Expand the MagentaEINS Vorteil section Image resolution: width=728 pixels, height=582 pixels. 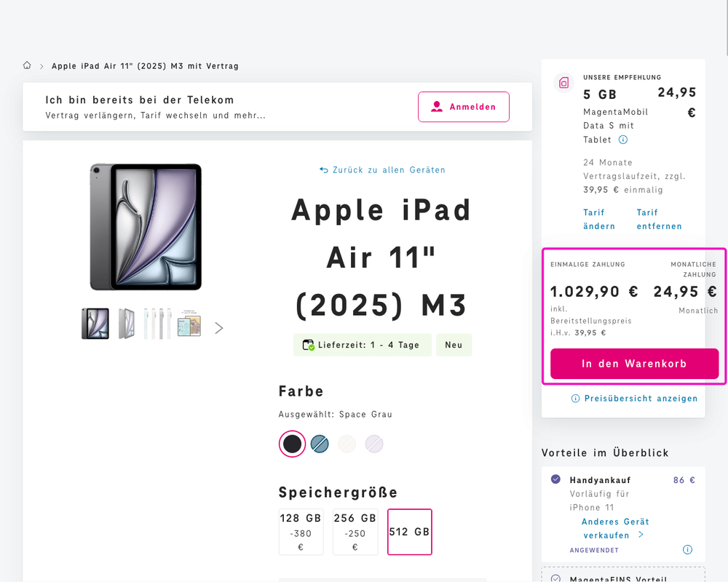(x=622, y=577)
